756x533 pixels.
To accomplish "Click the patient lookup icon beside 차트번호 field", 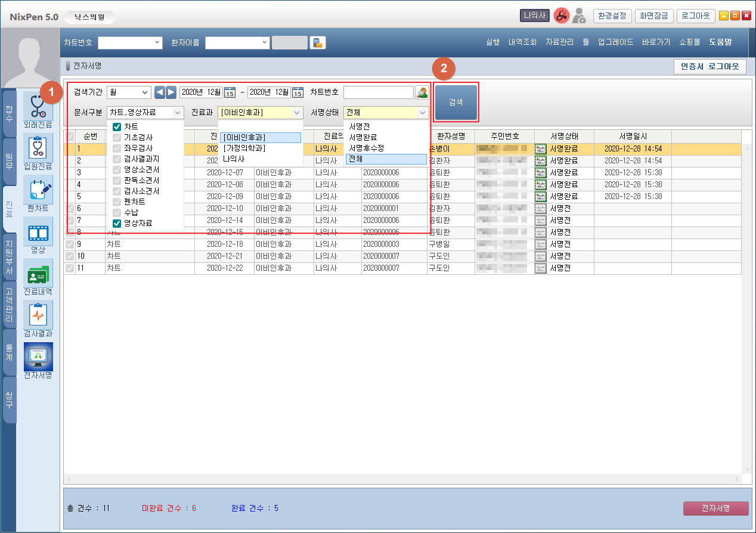I will pos(422,92).
